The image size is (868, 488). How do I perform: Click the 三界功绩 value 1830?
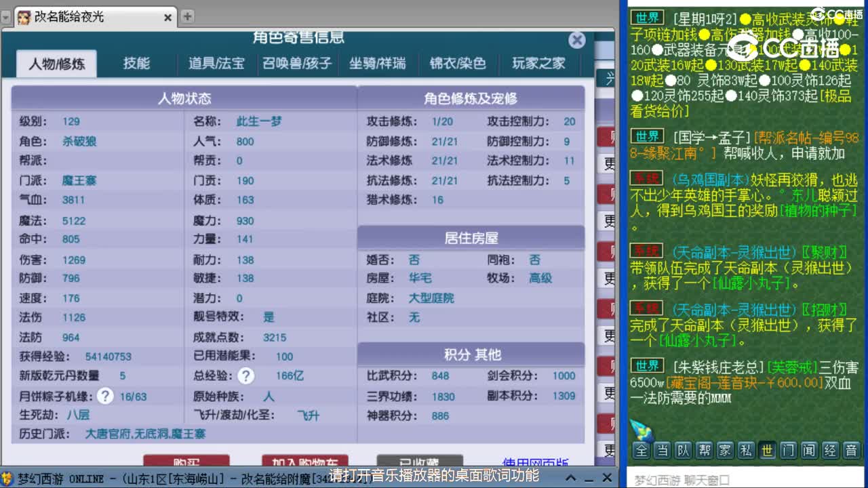(443, 396)
